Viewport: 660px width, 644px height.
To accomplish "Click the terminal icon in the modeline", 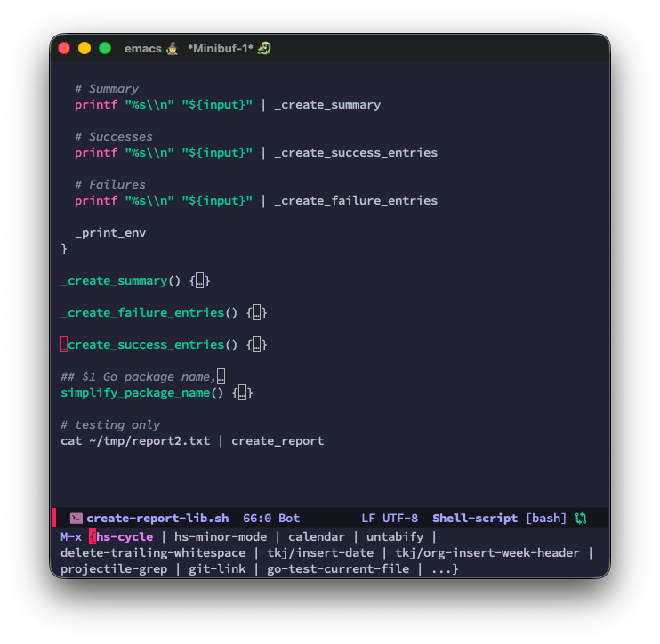I will click(x=76, y=518).
